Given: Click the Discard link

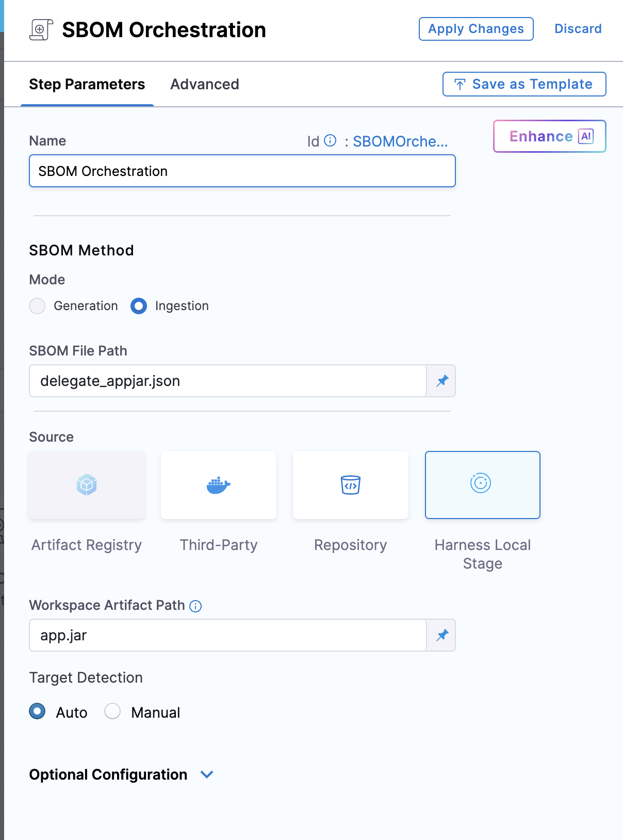Looking at the screenshot, I should click(578, 29).
